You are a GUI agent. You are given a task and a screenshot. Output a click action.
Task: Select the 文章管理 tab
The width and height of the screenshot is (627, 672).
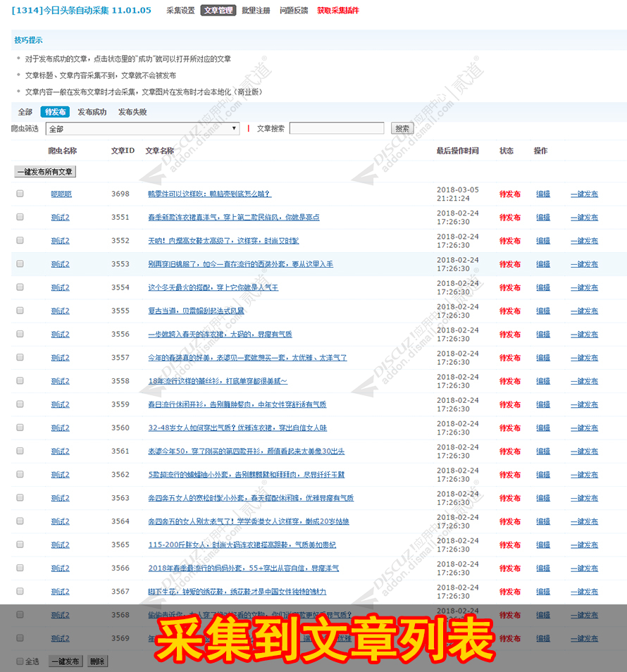(x=218, y=11)
